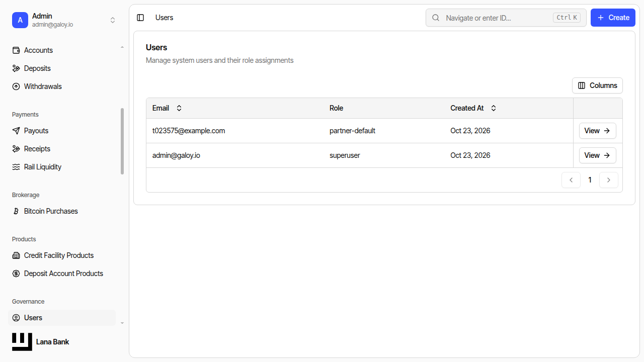The image size is (644, 362).
Task: Click the next page chevron
Action: [x=609, y=180]
